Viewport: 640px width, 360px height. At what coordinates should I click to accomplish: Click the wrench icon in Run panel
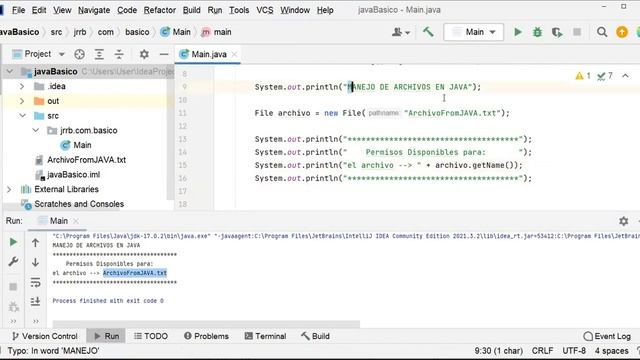tap(13, 261)
